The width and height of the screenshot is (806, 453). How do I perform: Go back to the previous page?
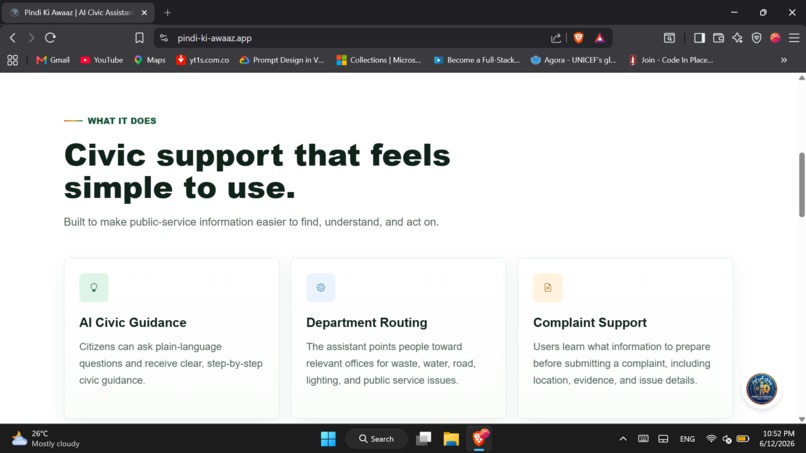(x=13, y=38)
